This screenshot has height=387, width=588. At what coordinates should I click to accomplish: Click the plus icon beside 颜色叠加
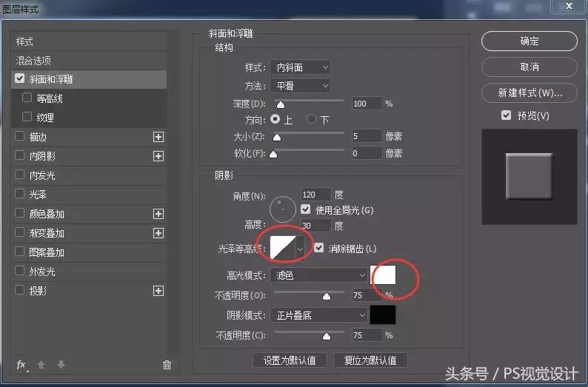(x=158, y=214)
